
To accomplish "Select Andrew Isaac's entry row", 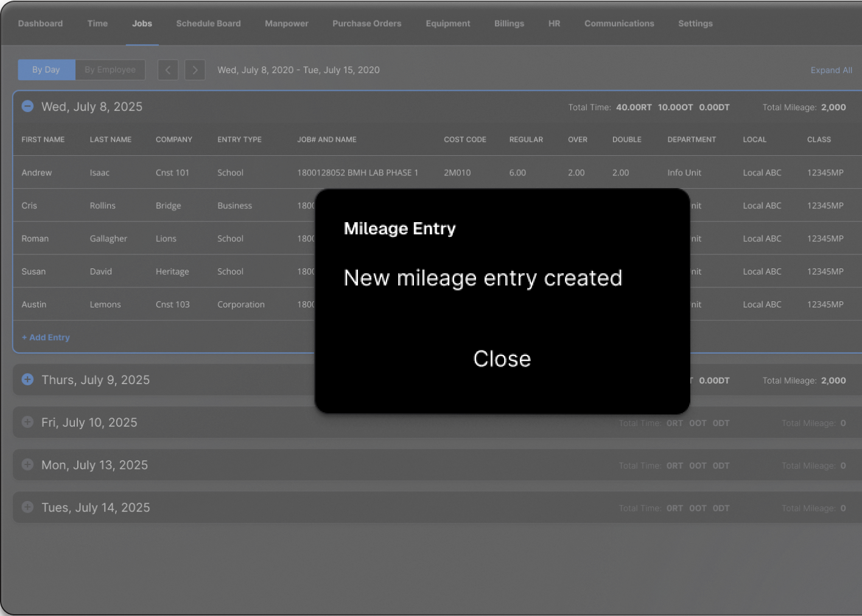I will (437, 172).
